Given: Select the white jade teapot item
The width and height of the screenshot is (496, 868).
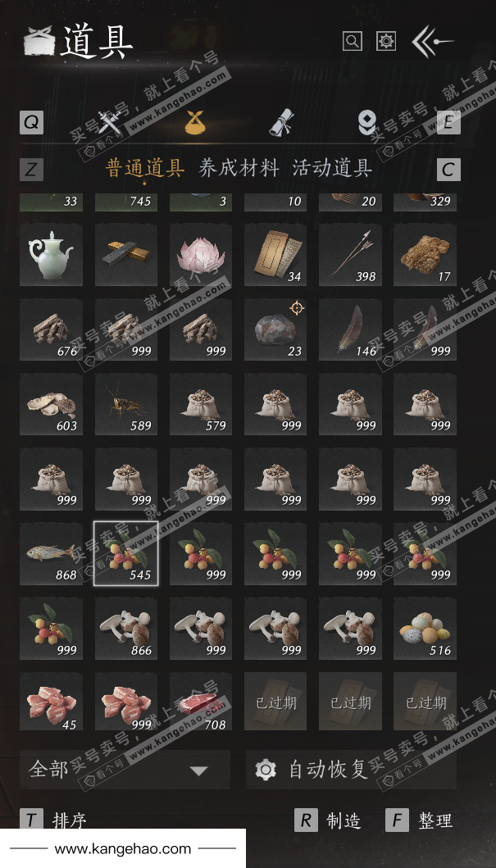Looking at the screenshot, I should [x=51, y=255].
